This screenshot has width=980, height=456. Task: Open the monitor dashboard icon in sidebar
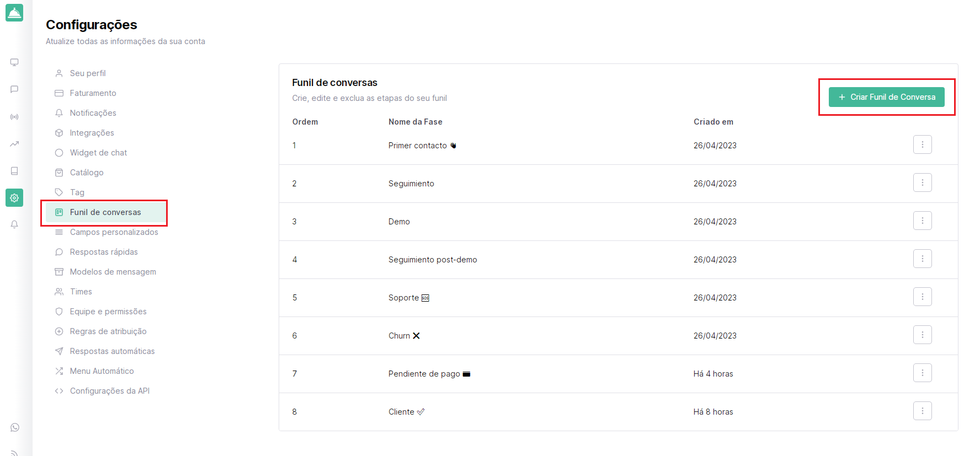click(14, 62)
